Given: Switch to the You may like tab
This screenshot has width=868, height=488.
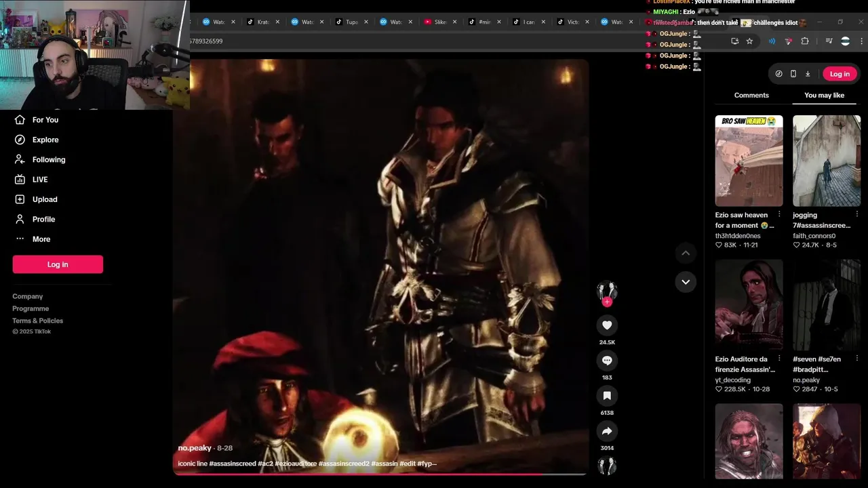Looking at the screenshot, I should (x=824, y=96).
